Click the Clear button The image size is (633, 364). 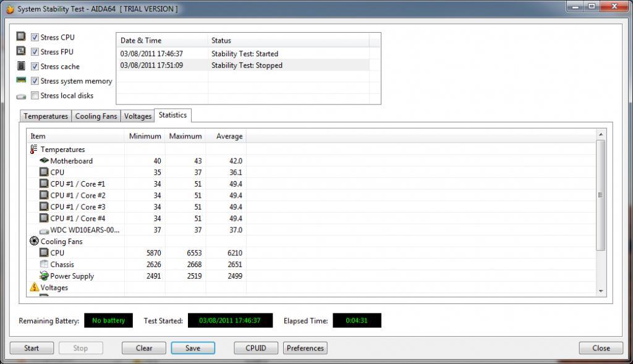pyautogui.click(x=143, y=348)
